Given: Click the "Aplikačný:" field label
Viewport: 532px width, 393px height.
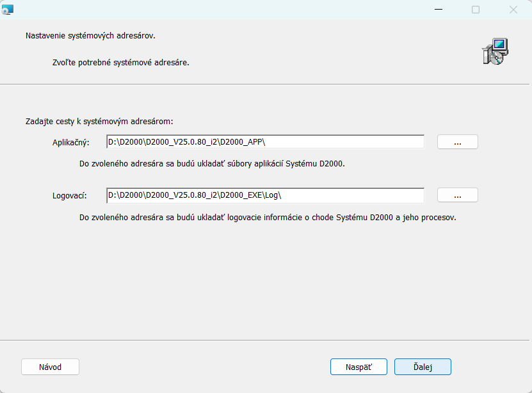Looking at the screenshot, I should pos(70,142).
